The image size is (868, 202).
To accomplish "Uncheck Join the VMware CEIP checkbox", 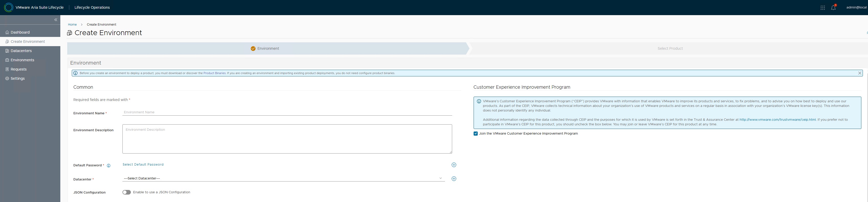I will [475, 134].
